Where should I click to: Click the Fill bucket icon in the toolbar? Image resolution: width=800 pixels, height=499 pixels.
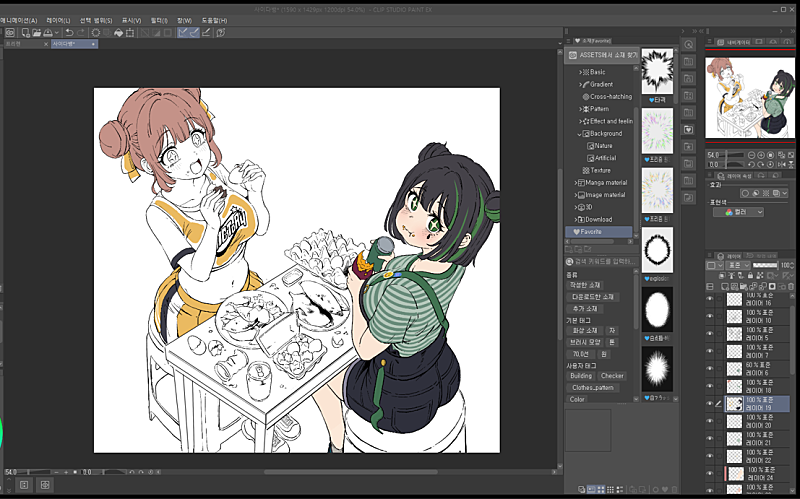coord(118,32)
